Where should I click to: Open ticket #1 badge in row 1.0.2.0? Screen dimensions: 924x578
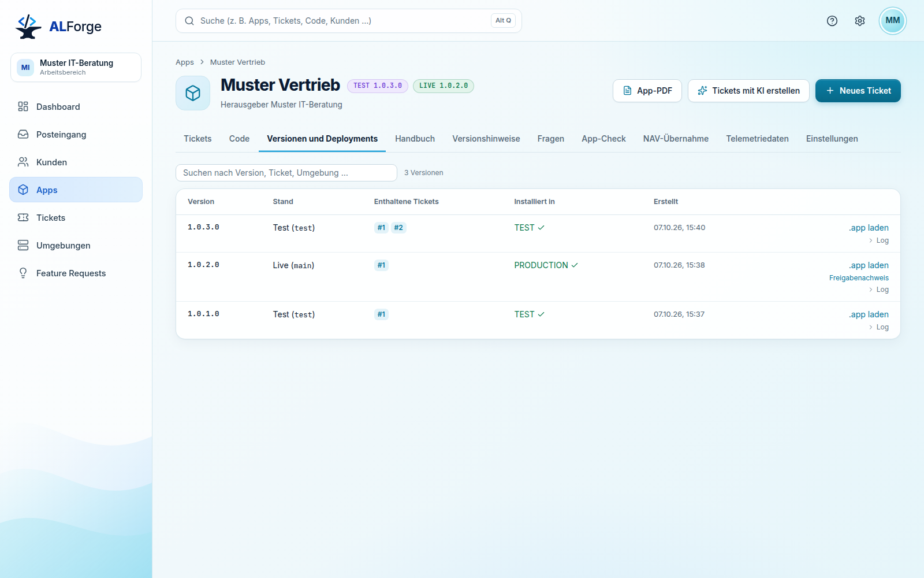(381, 265)
